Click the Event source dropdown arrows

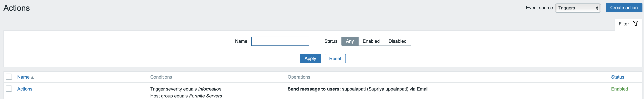point(597,8)
